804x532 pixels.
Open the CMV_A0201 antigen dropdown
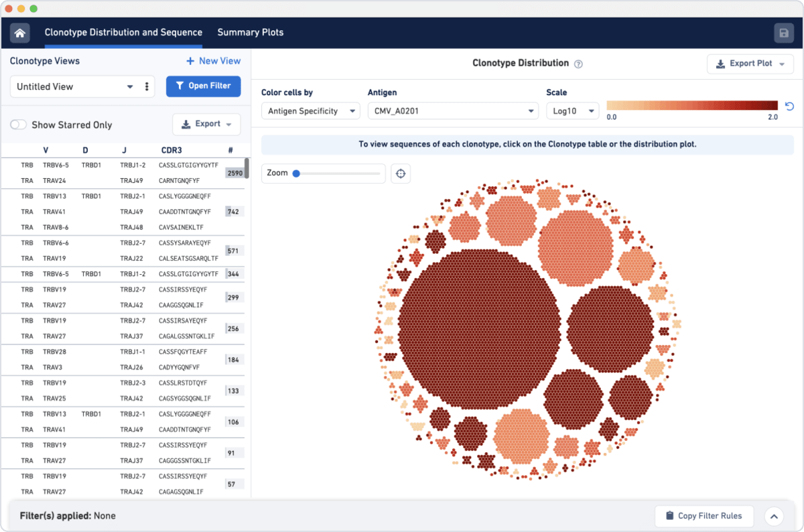coord(452,111)
